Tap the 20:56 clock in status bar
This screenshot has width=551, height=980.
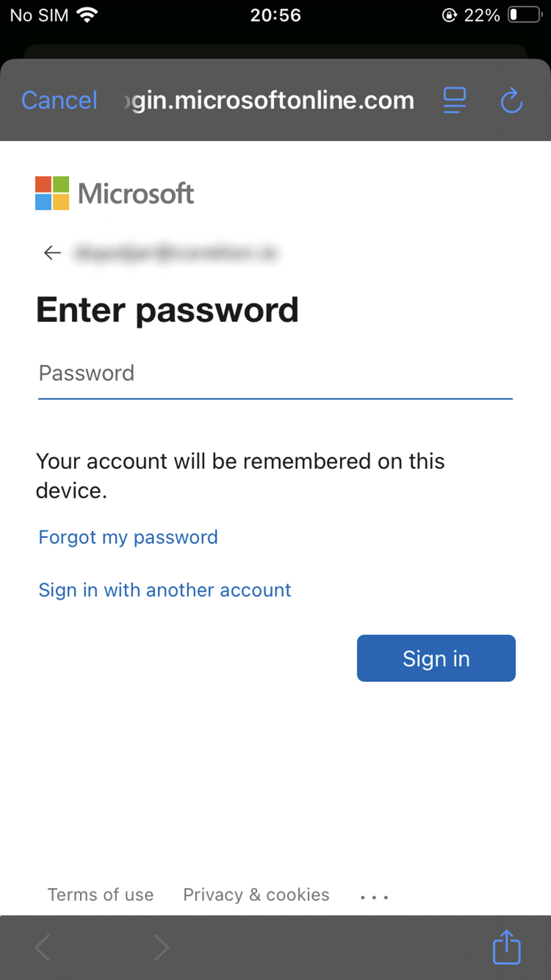tap(275, 15)
